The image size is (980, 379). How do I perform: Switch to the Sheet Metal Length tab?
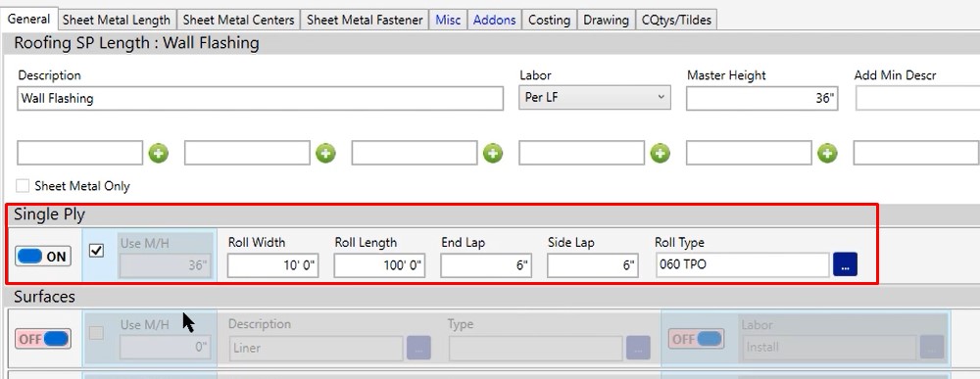click(x=117, y=20)
